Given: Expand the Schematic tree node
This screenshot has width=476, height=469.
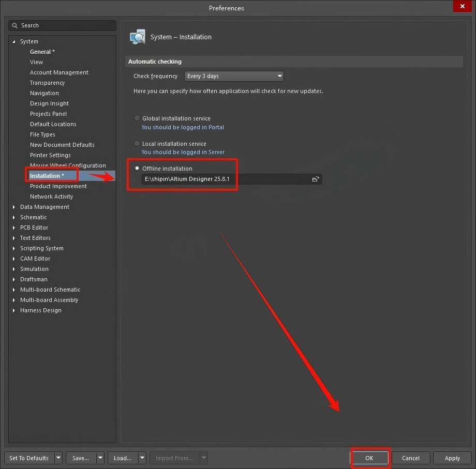Looking at the screenshot, I should (x=13, y=217).
